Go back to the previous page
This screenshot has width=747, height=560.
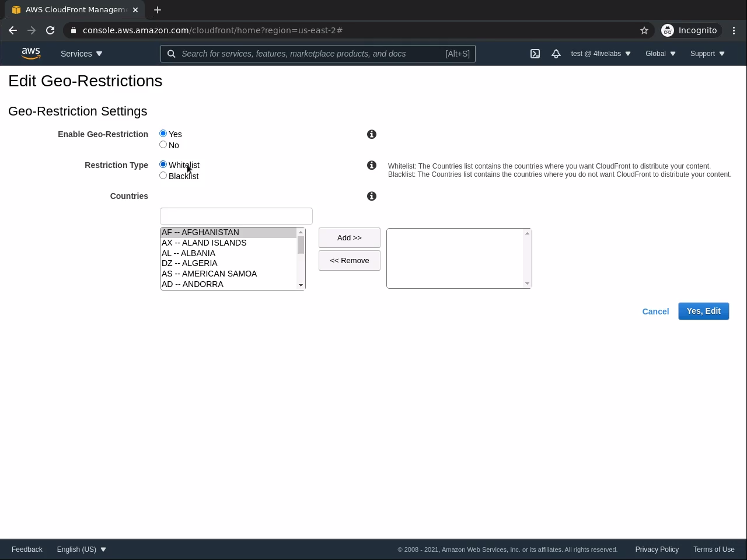pyautogui.click(x=13, y=30)
